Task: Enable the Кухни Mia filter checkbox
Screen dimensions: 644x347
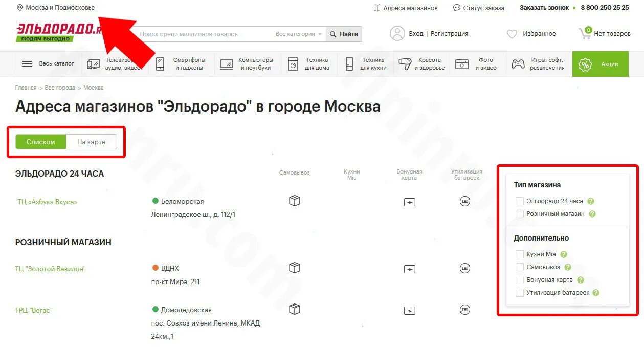Action: (x=520, y=254)
